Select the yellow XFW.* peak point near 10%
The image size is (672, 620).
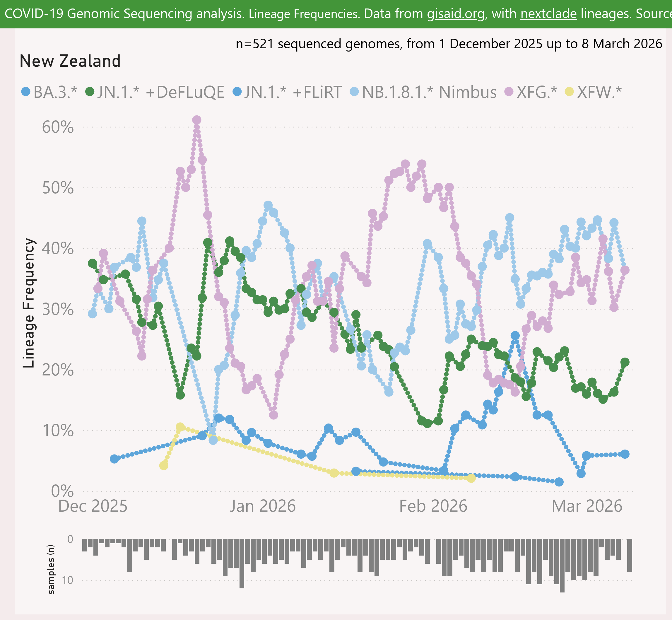tap(180, 427)
